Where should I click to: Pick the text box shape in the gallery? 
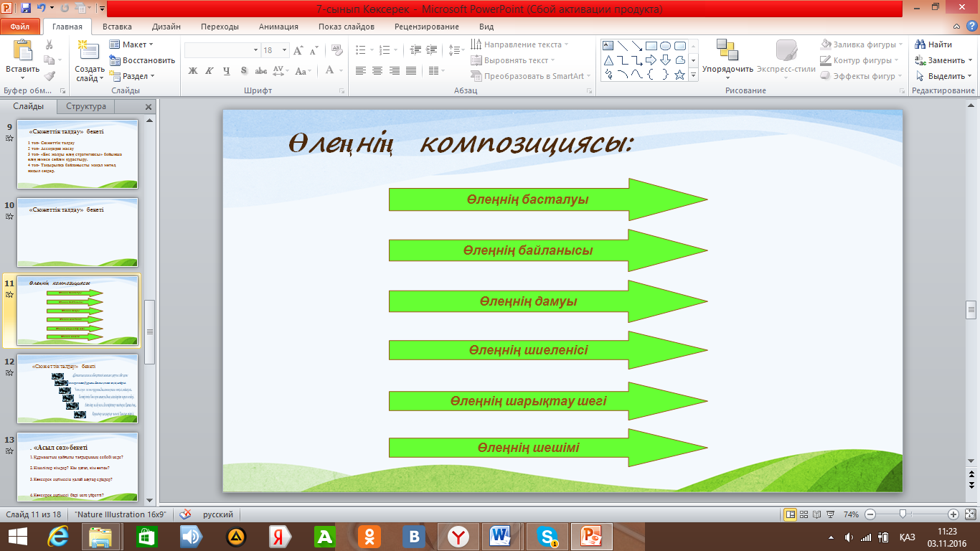(608, 46)
